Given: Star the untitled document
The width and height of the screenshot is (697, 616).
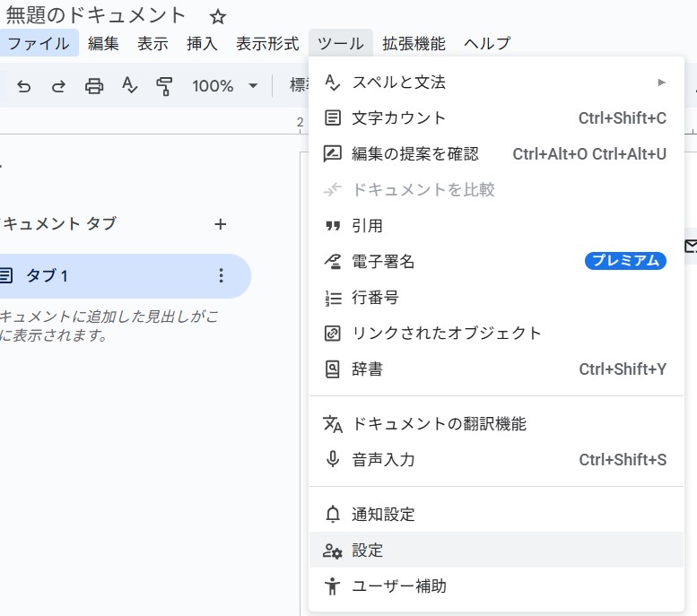Looking at the screenshot, I should 218,17.
